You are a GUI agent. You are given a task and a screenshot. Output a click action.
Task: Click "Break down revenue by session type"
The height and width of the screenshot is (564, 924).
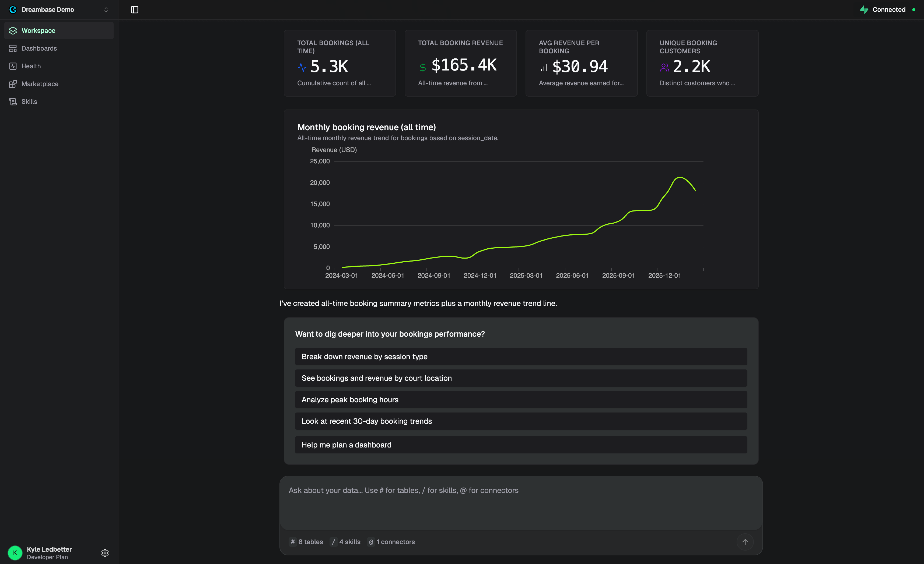[x=520, y=356]
